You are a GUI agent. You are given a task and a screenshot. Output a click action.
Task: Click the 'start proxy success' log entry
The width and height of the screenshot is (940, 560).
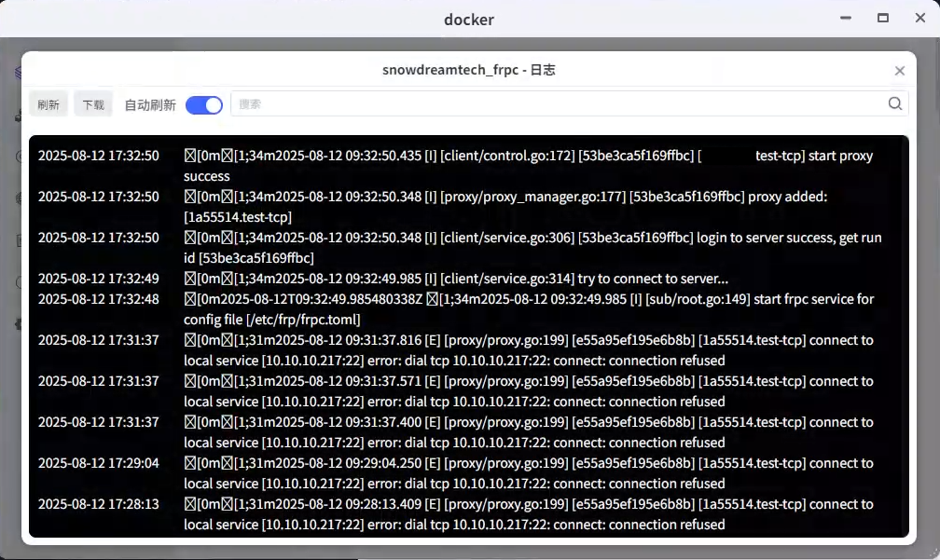tap(528, 165)
